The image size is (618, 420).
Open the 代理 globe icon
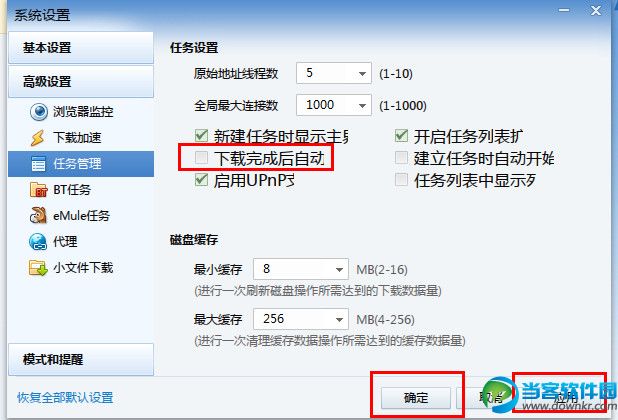click(x=38, y=242)
